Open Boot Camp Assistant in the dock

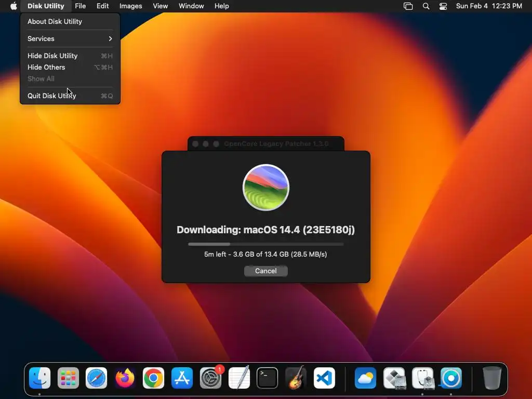pyautogui.click(x=394, y=378)
